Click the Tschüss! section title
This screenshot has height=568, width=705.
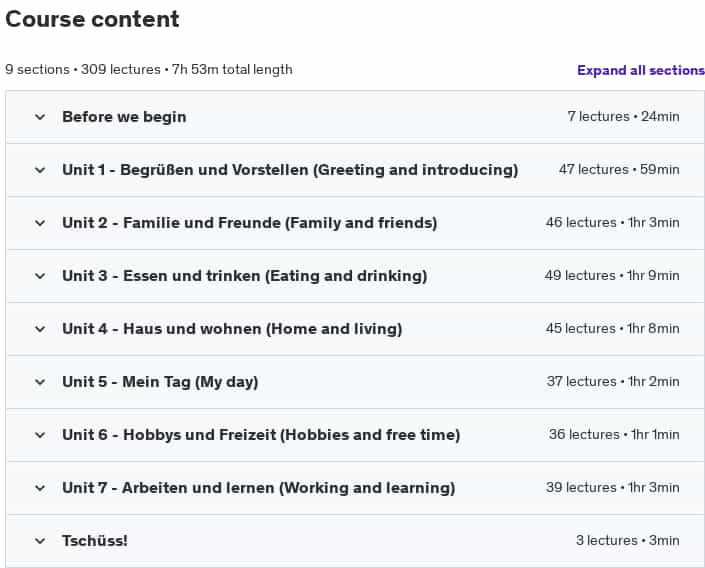point(95,541)
